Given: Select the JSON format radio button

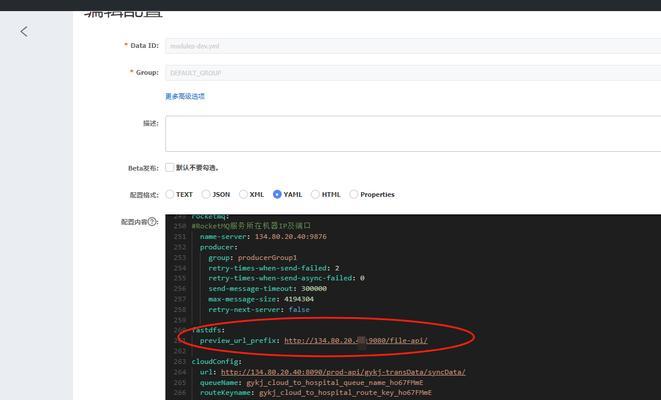Looking at the screenshot, I should coord(206,194).
